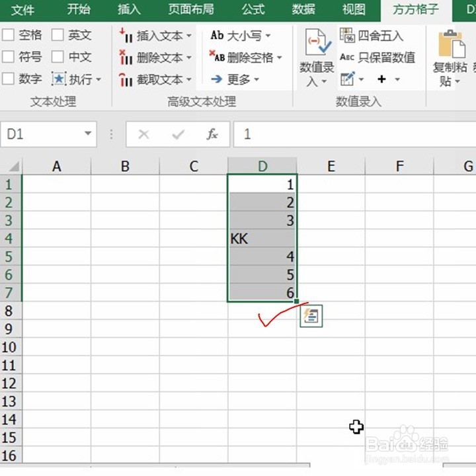This screenshot has height=476, width=476.
Task: Tick the 英文 checkbox
Action: tap(58, 35)
